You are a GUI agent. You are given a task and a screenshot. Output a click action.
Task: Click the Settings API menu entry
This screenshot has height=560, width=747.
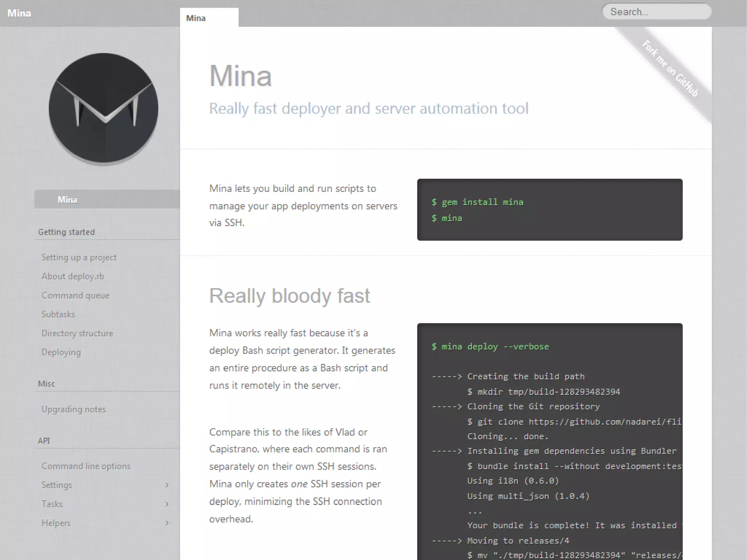57,485
